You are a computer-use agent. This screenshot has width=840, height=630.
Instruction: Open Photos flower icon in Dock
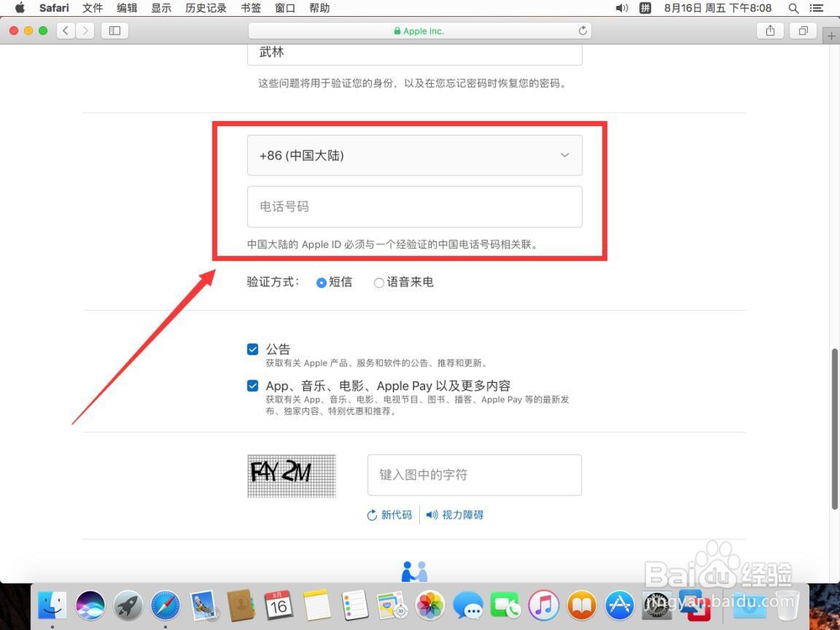point(430,606)
